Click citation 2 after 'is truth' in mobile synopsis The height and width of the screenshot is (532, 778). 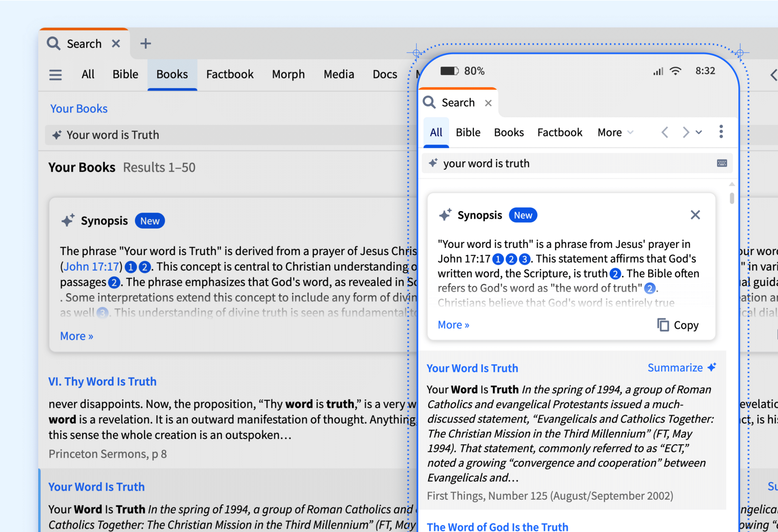pyautogui.click(x=615, y=274)
